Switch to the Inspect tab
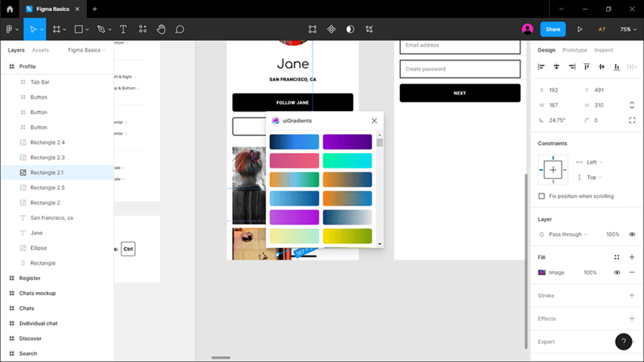This screenshot has width=644, height=362. 604,50
